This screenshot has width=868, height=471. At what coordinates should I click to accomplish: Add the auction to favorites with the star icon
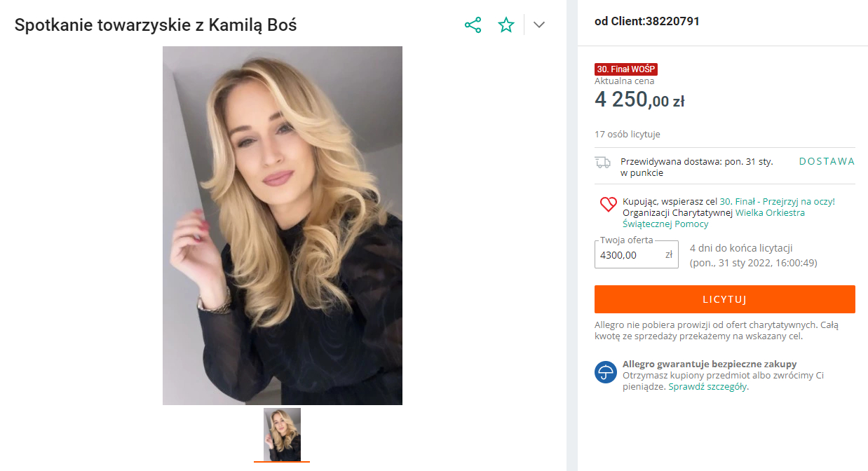(x=506, y=25)
